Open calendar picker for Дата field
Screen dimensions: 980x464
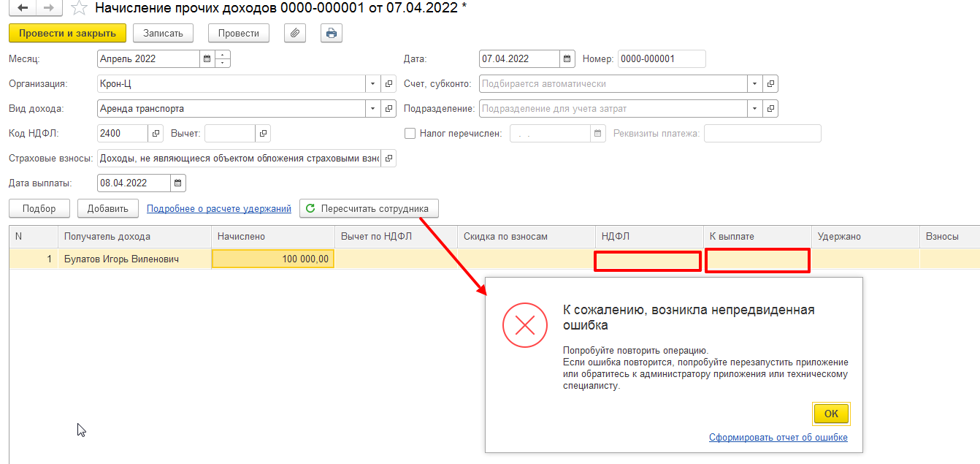tap(567, 59)
